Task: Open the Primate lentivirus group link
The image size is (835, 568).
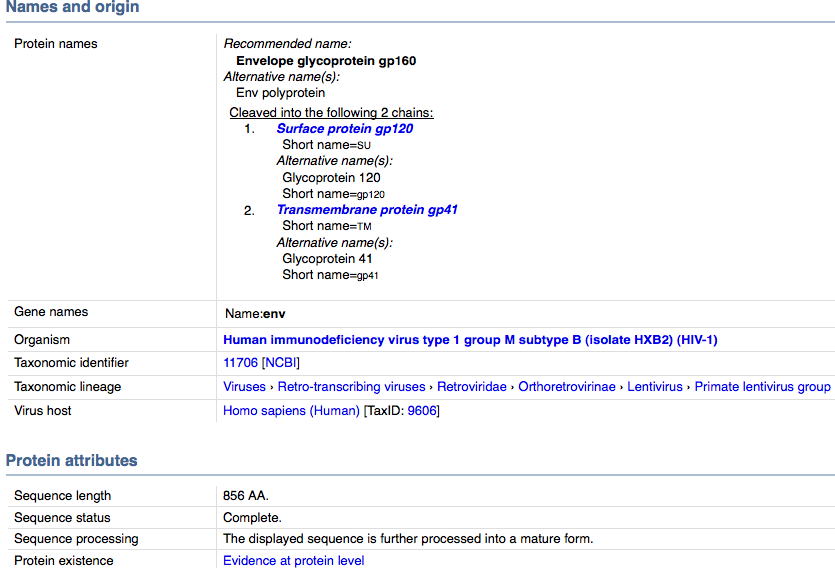Action: pos(762,387)
